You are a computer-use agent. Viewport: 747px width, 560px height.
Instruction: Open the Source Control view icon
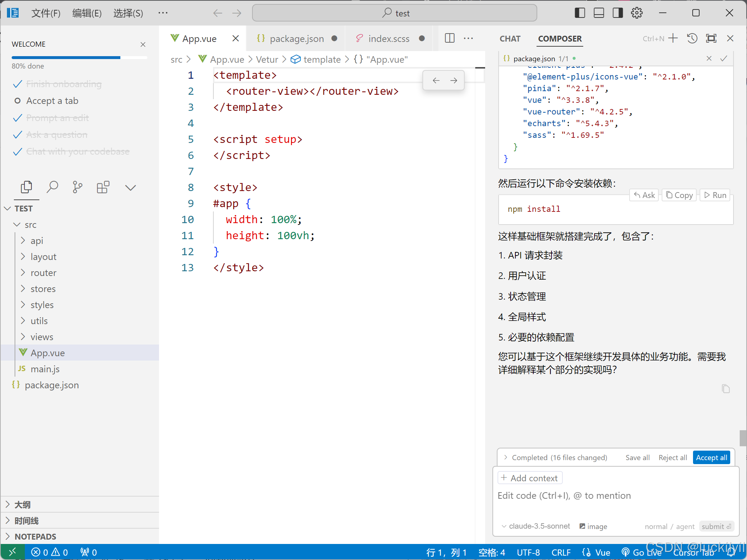(77, 187)
